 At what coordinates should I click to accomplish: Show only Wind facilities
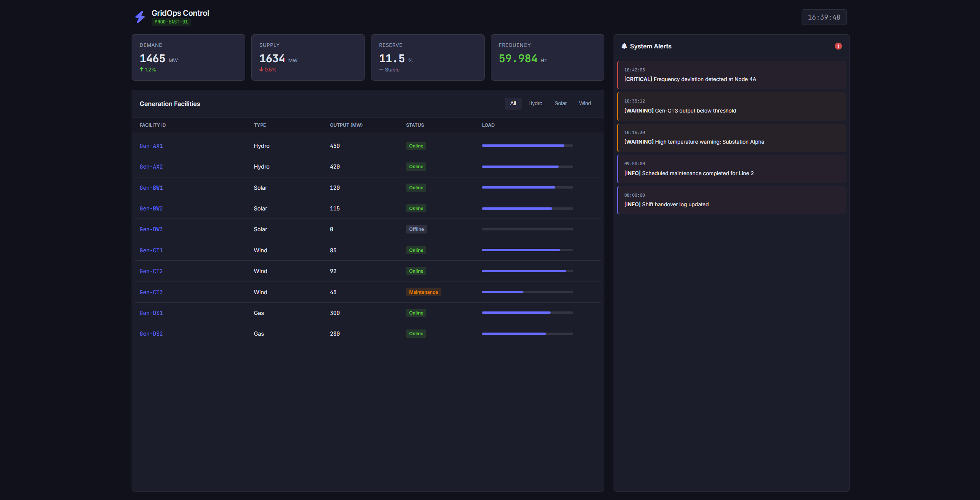(585, 103)
